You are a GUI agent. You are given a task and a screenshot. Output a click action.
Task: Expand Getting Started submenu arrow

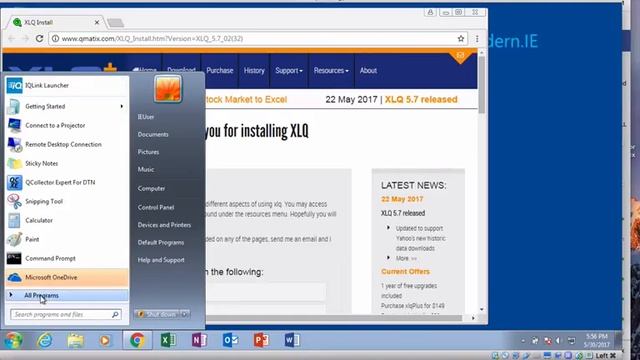pyautogui.click(x=122, y=107)
